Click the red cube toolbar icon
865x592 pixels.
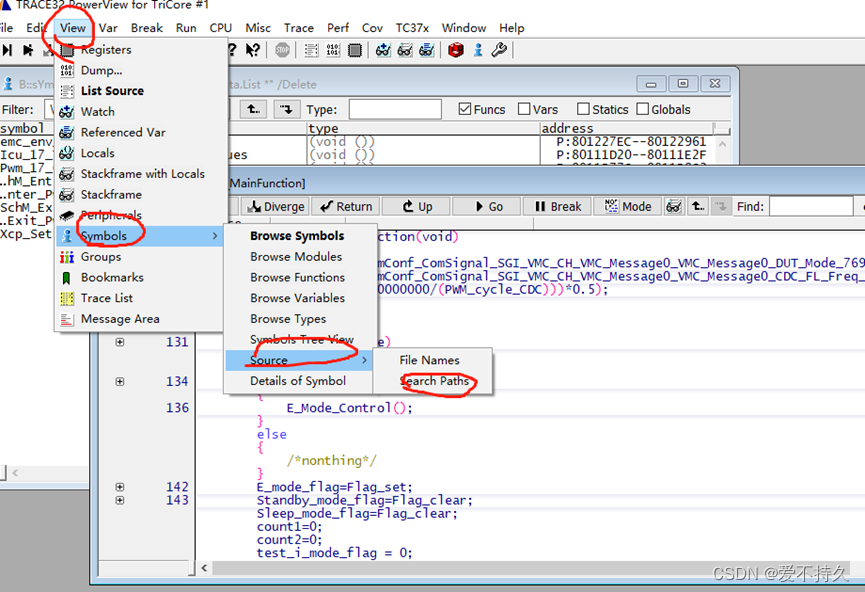pyautogui.click(x=456, y=50)
